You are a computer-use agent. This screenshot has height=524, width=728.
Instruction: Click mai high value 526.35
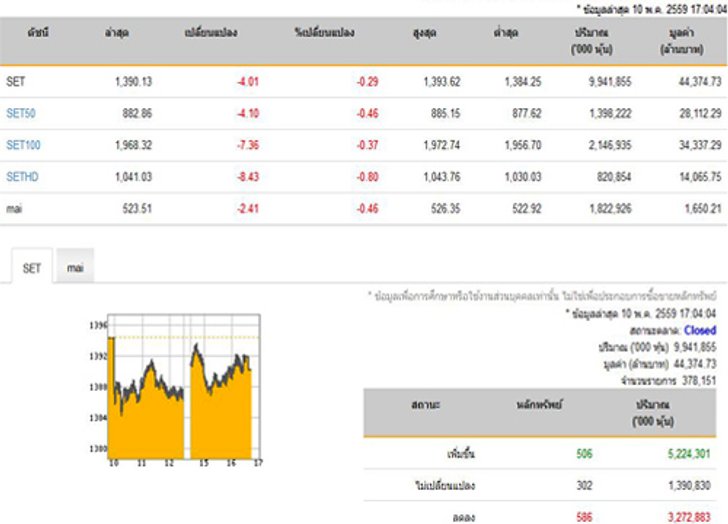click(445, 209)
